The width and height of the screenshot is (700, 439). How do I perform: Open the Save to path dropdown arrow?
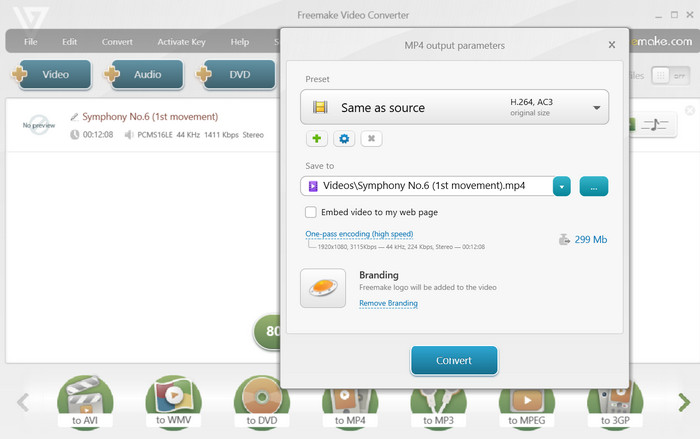pos(562,186)
